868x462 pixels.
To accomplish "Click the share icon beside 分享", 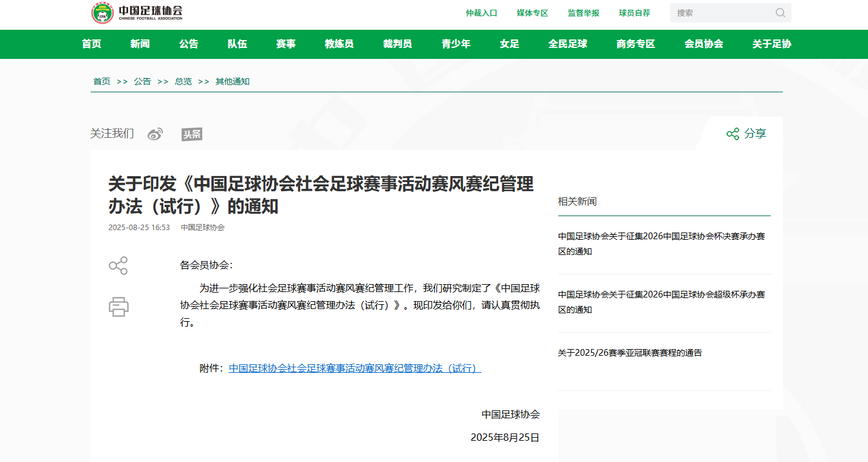I will (x=733, y=134).
